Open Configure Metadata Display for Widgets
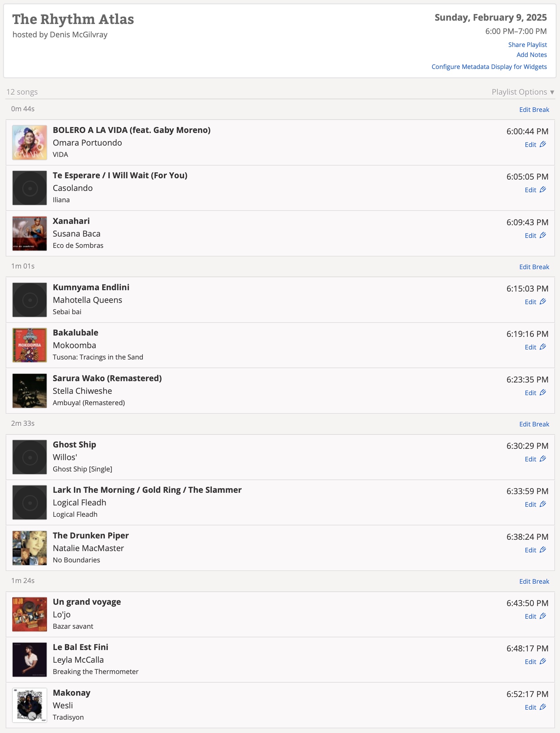Image resolution: width=560 pixels, height=733 pixels. [489, 67]
